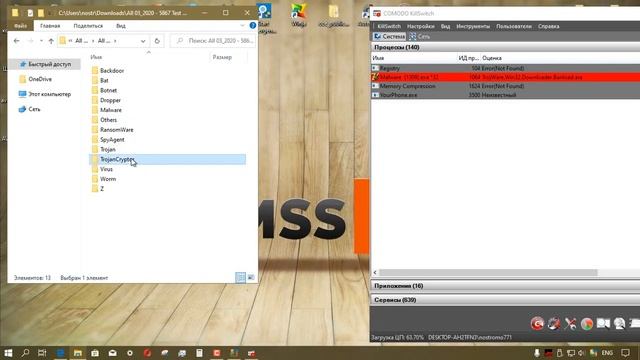Click the red circular arrow icon in KillSwitch
Image resolution: width=640 pixels, height=360 pixels.
538,324
